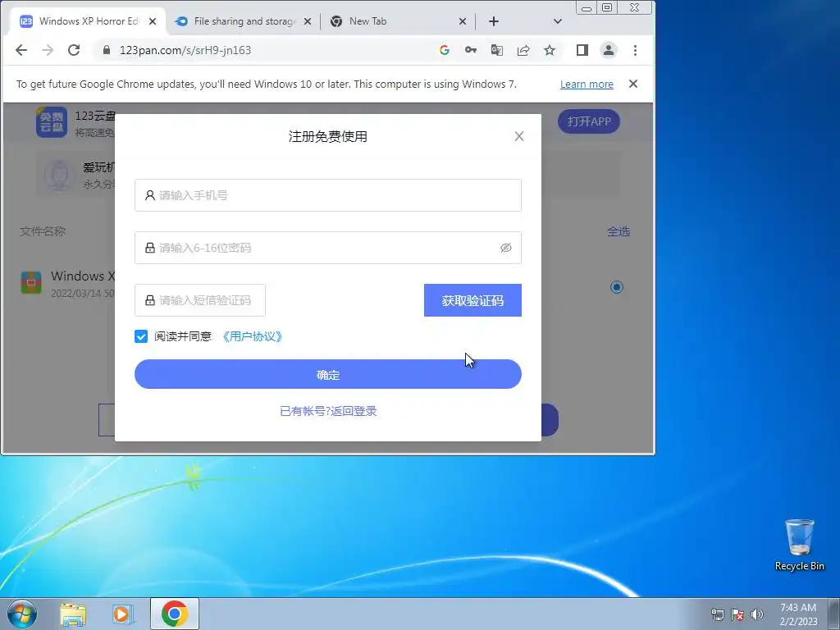This screenshot has height=630, width=840.
Task: Open the Learn more link
Action: click(x=587, y=84)
